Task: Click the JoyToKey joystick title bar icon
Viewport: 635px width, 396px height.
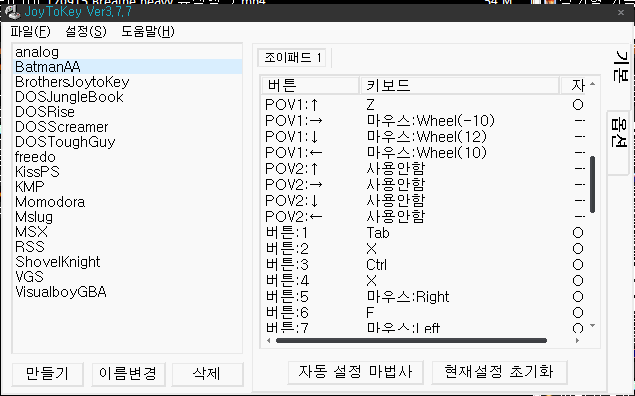Action: [13, 12]
